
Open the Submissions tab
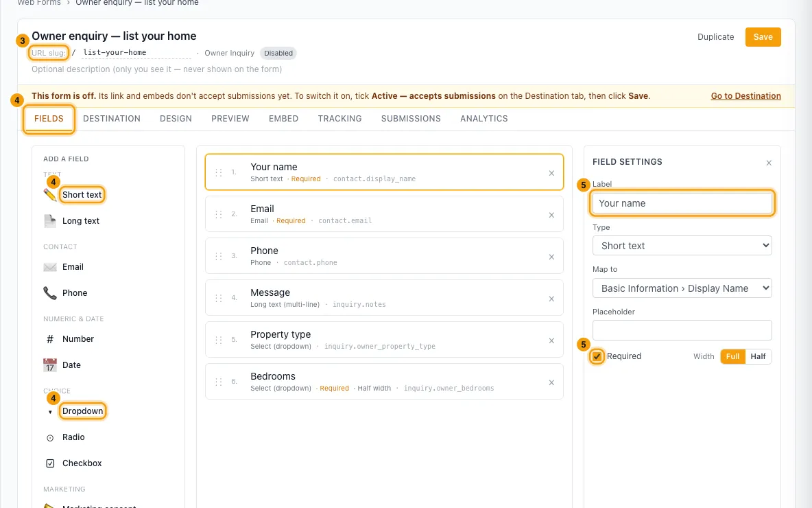coord(411,119)
